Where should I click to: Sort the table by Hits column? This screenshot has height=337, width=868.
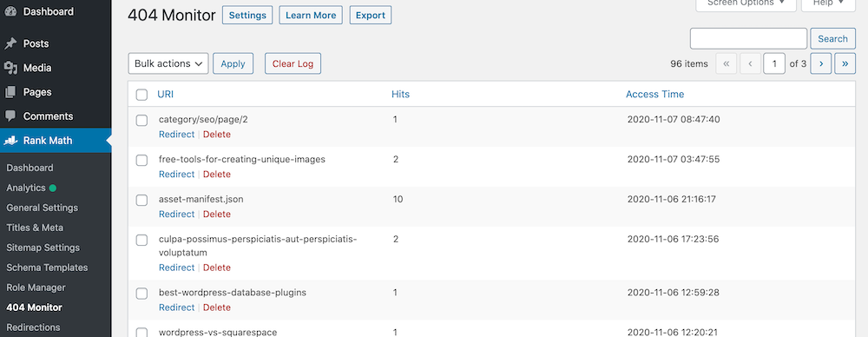(400, 94)
